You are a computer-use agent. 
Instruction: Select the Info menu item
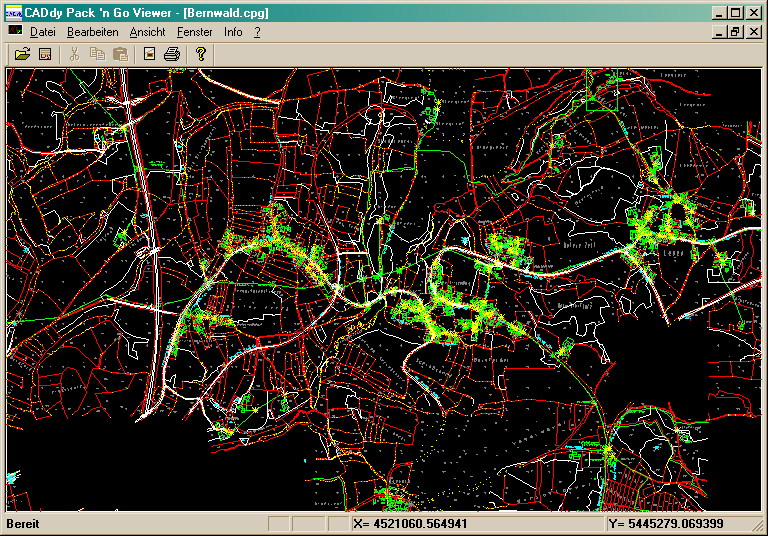tap(233, 32)
